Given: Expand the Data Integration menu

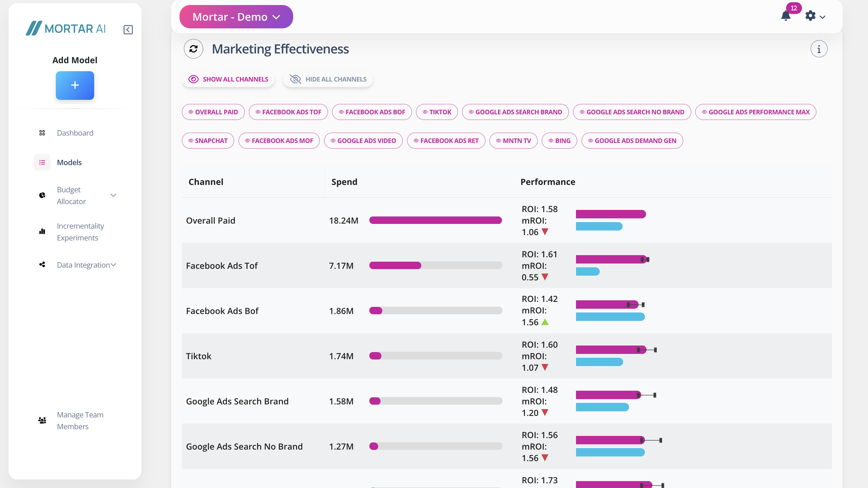Looking at the screenshot, I should pos(114,265).
